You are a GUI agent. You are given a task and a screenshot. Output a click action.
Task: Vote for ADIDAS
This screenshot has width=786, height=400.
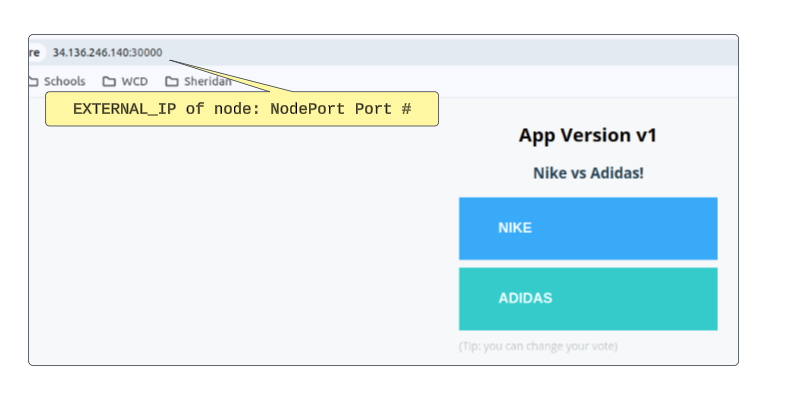587,298
